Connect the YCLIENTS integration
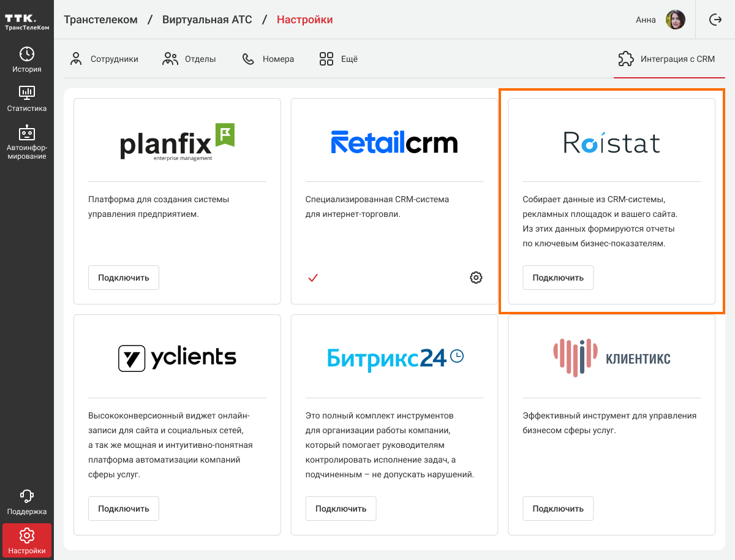 [124, 509]
